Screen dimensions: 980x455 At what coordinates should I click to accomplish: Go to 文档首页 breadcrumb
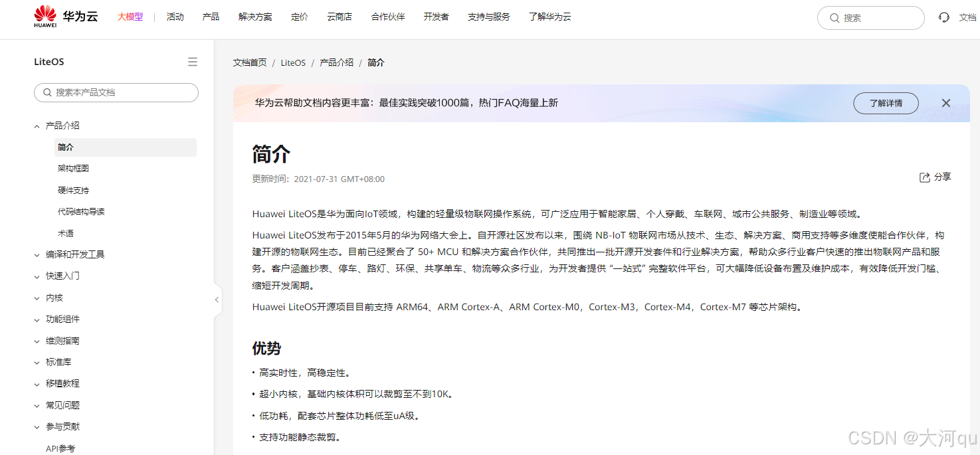[250, 62]
